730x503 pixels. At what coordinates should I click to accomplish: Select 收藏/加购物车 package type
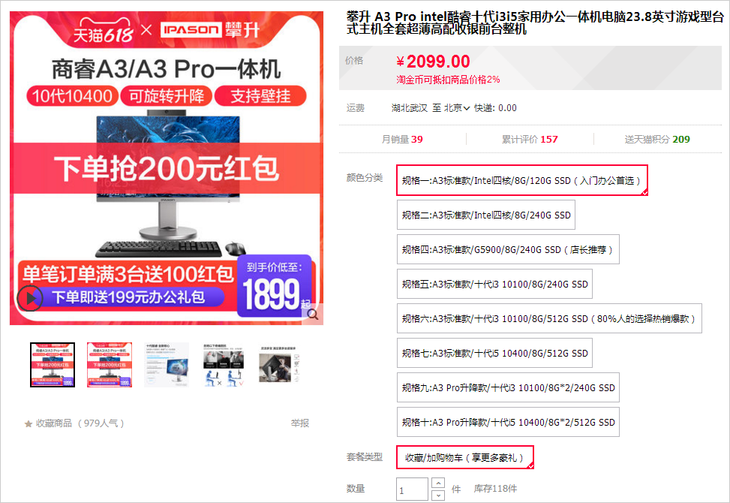[465, 457]
